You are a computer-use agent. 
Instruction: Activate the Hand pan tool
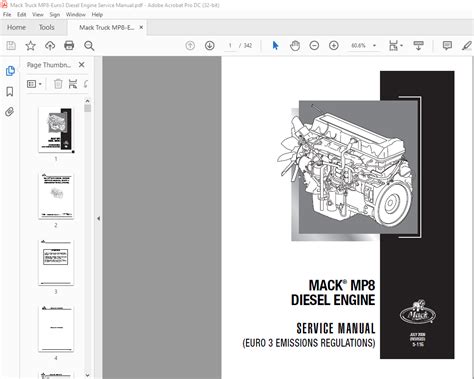tap(295, 46)
